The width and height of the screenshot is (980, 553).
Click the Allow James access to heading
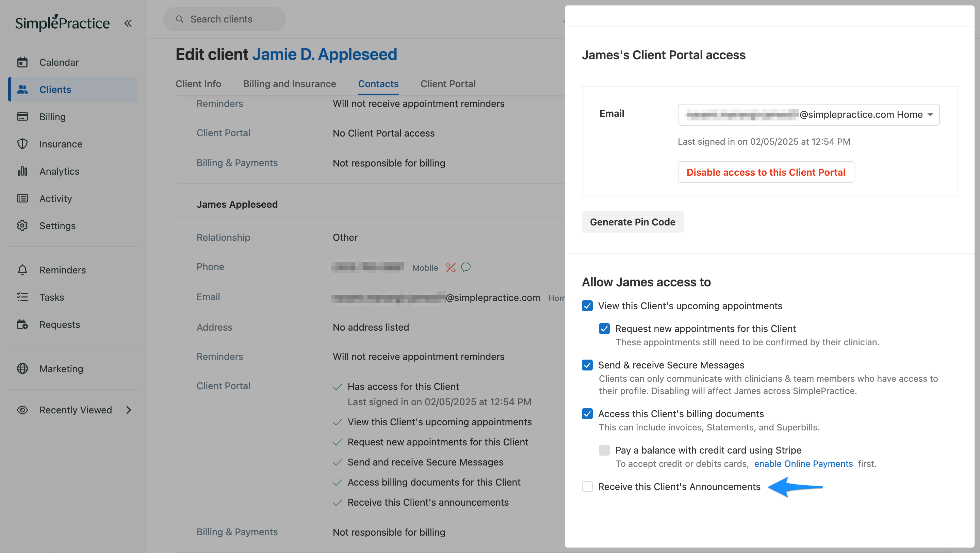tap(646, 282)
